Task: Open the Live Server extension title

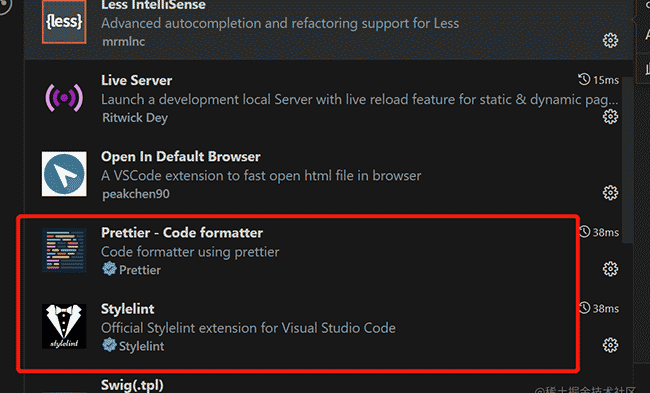Action: point(136,80)
